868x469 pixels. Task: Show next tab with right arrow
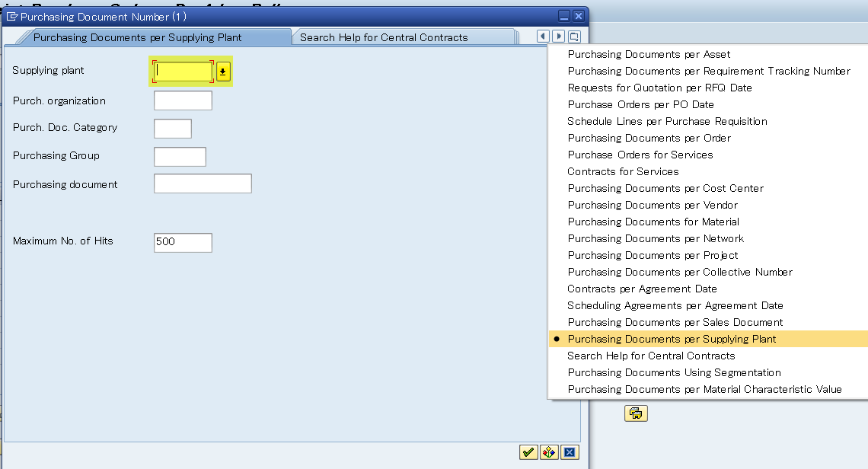point(559,37)
